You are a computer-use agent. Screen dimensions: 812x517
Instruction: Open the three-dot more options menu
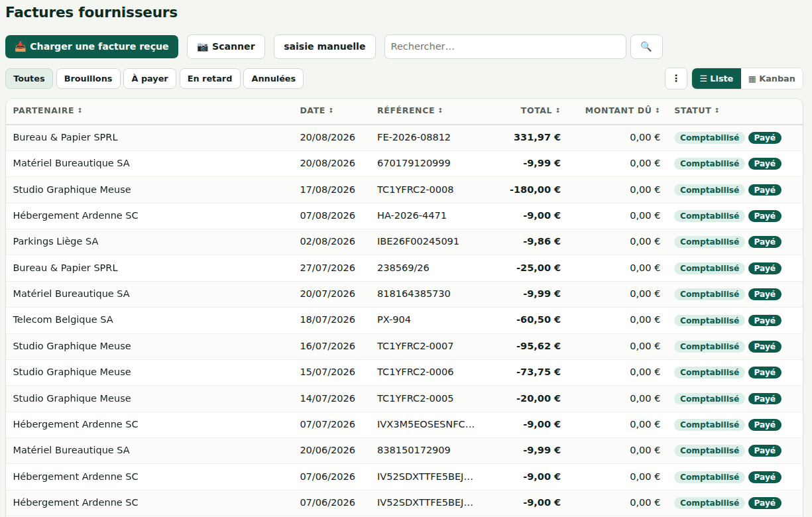click(x=675, y=78)
